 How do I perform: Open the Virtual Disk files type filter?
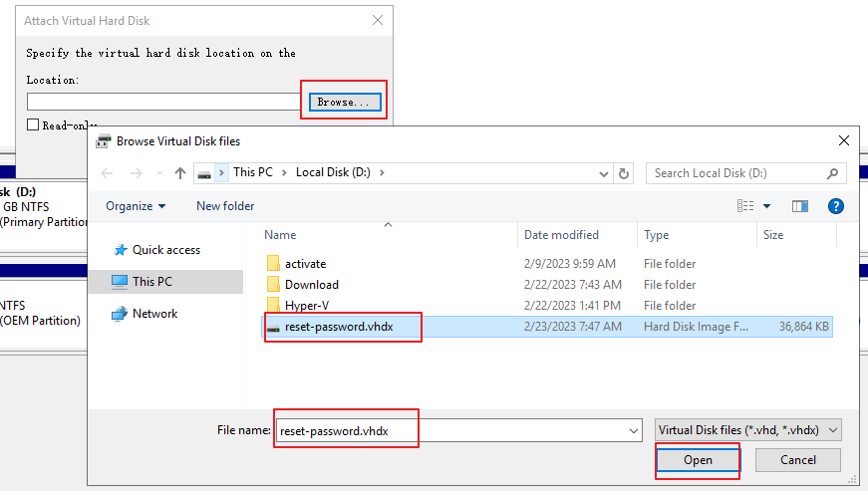click(748, 430)
